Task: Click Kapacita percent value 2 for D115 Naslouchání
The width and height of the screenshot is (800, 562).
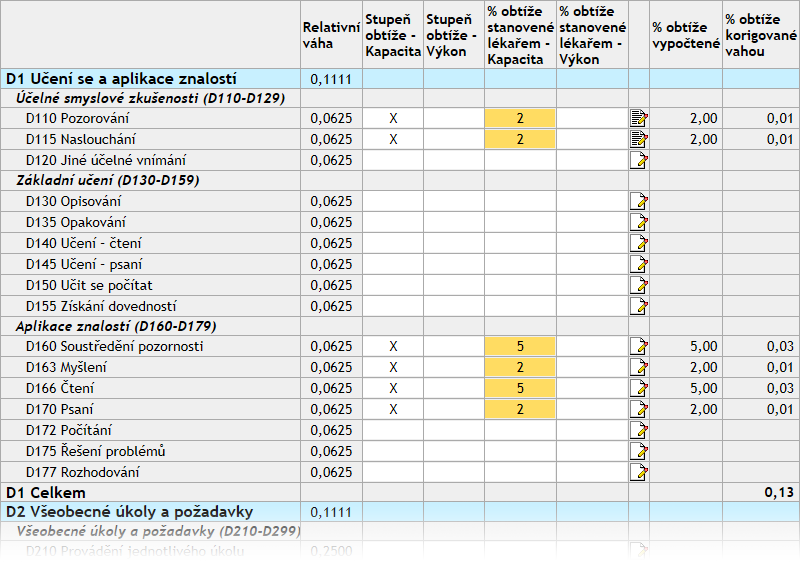Action: click(x=520, y=139)
